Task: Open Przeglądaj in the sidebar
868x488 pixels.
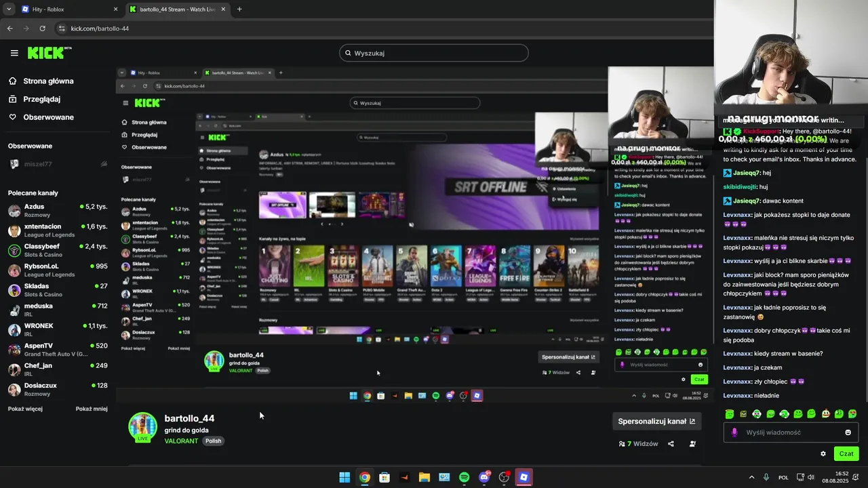Action: (35, 99)
